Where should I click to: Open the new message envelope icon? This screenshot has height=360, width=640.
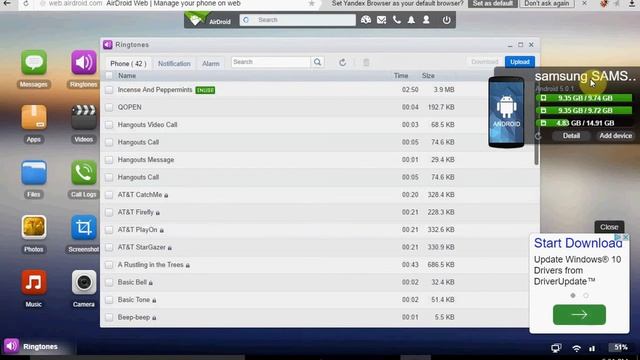click(x=381, y=20)
